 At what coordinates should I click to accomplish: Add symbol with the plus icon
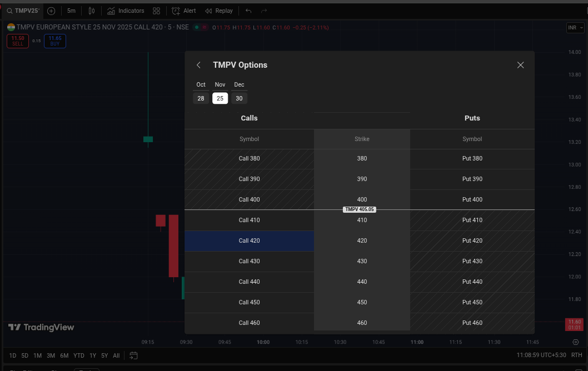coord(51,11)
